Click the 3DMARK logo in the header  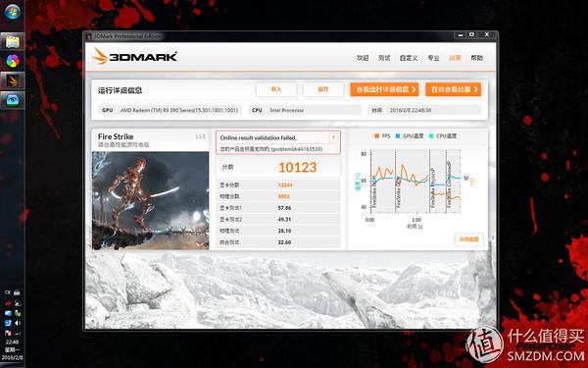(134, 57)
